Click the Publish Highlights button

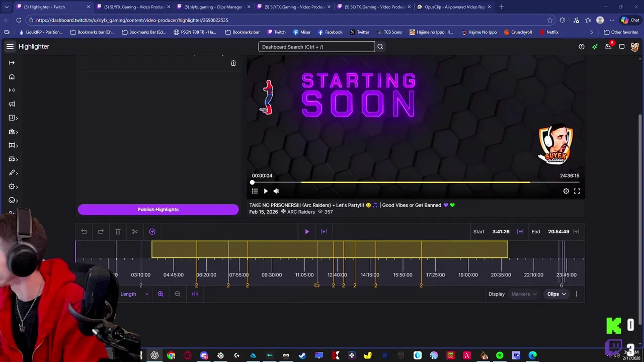pyautogui.click(x=158, y=210)
